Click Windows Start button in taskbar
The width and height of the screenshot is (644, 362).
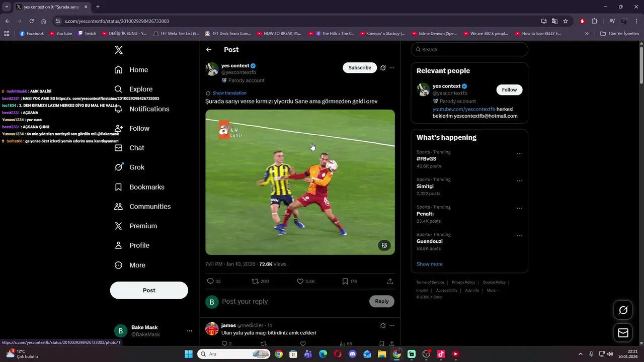tap(189, 354)
